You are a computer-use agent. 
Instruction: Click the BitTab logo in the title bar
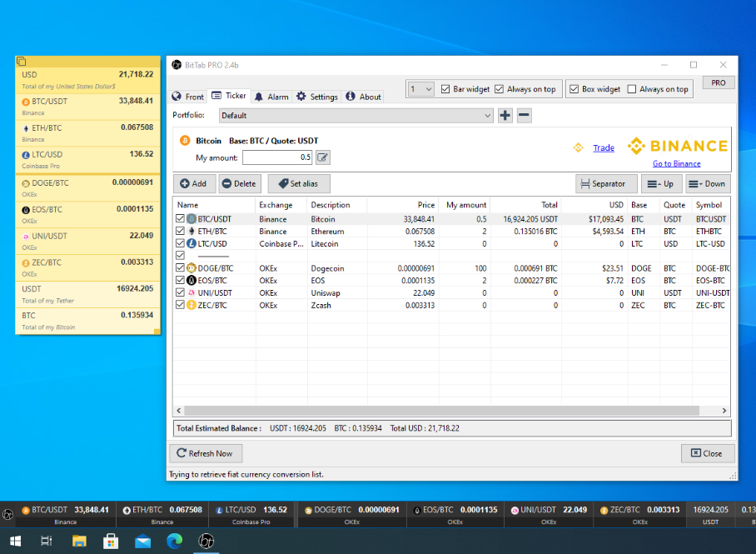[x=177, y=65]
